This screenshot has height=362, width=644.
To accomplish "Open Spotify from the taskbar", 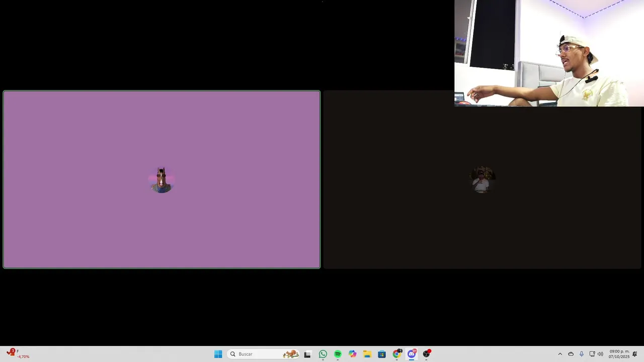I will point(338,354).
